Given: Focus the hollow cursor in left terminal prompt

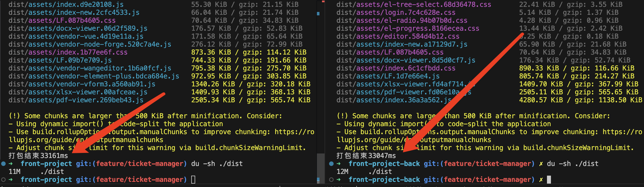Looking at the screenshot, I should [193, 180].
